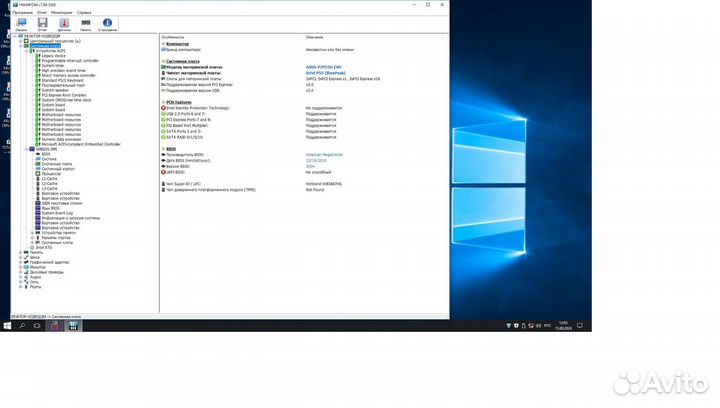Select Direct memory access controller item
The width and height of the screenshot is (720, 408).
click(x=68, y=75)
